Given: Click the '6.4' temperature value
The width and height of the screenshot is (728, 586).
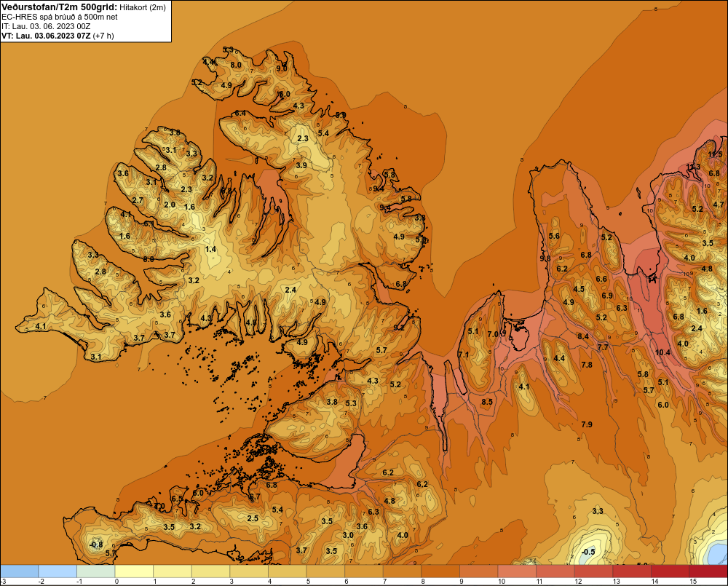Looking at the screenshot, I should pos(240,113).
